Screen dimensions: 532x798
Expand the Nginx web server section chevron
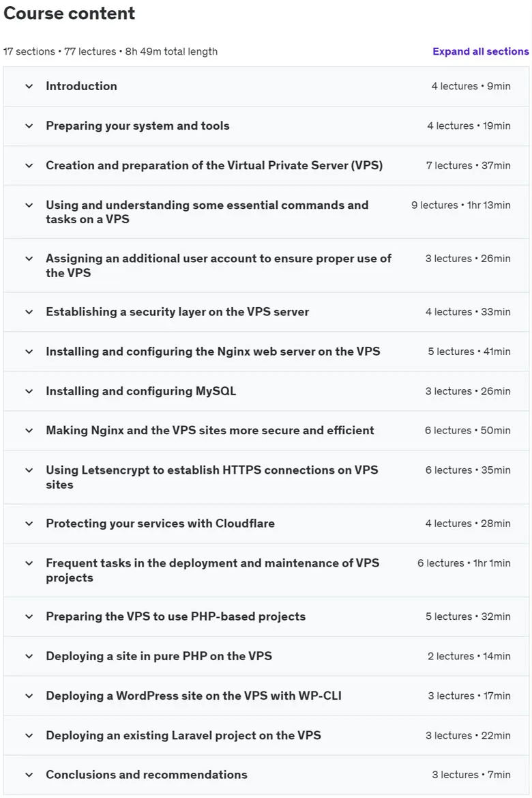pyautogui.click(x=29, y=352)
